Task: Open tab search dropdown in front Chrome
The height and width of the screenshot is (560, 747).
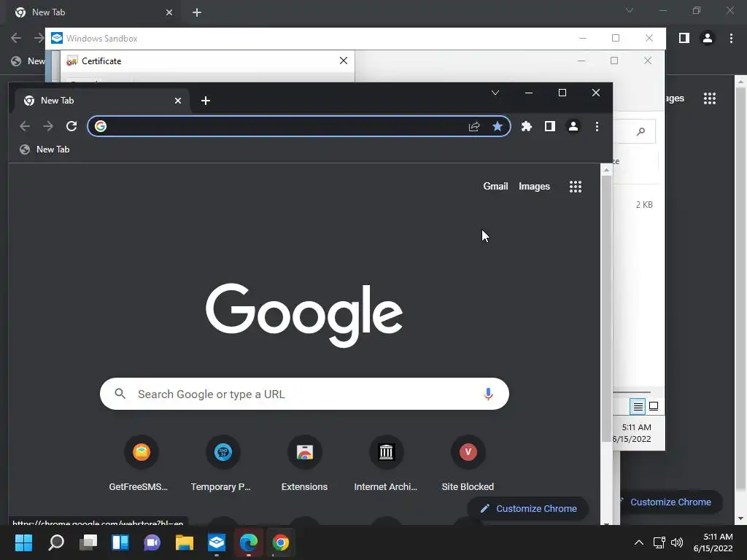Action: (x=495, y=93)
